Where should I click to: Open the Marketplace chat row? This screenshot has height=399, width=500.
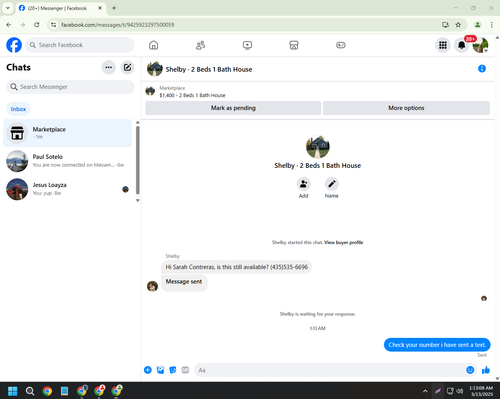68,133
